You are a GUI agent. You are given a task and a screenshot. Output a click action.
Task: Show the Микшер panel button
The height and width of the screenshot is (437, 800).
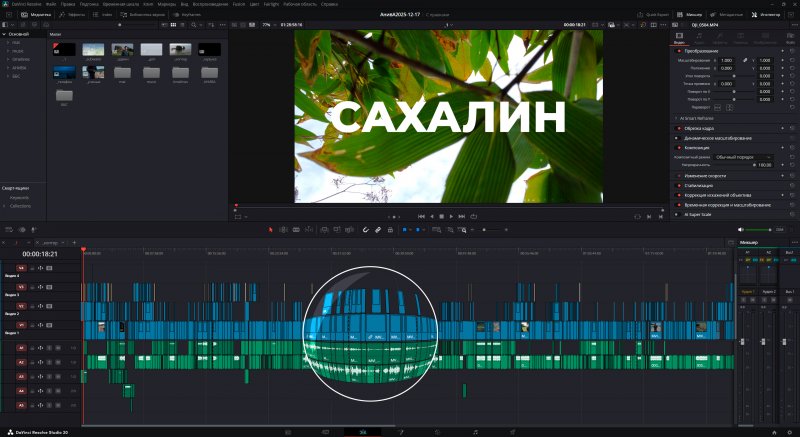pos(689,15)
